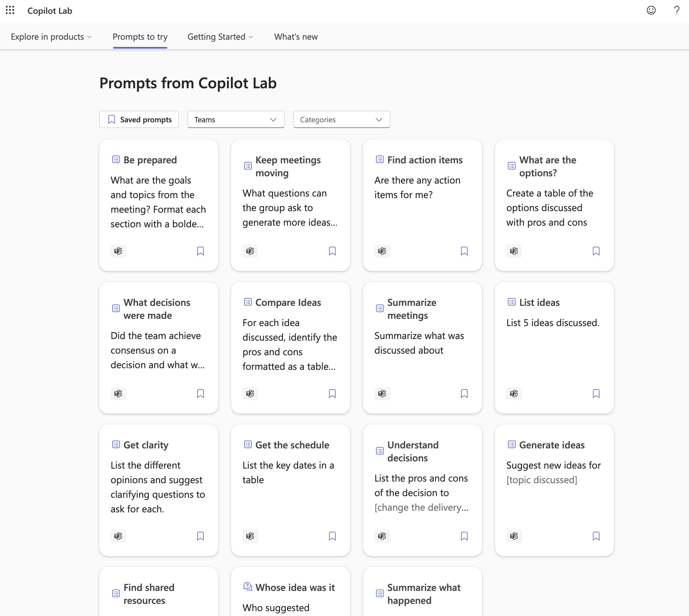Click Teams icon on Summarize meetings card
The width and height of the screenshot is (689, 616).
tap(382, 394)
